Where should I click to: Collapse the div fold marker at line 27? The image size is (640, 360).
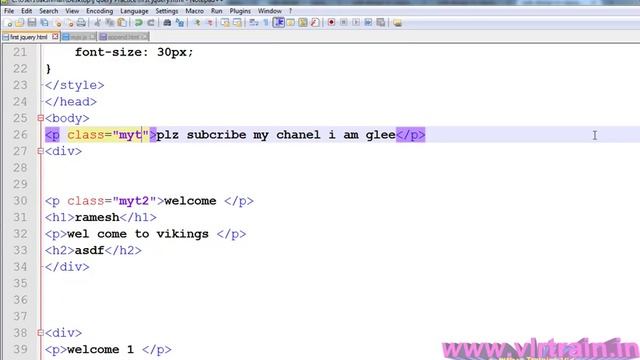point(40,151)
